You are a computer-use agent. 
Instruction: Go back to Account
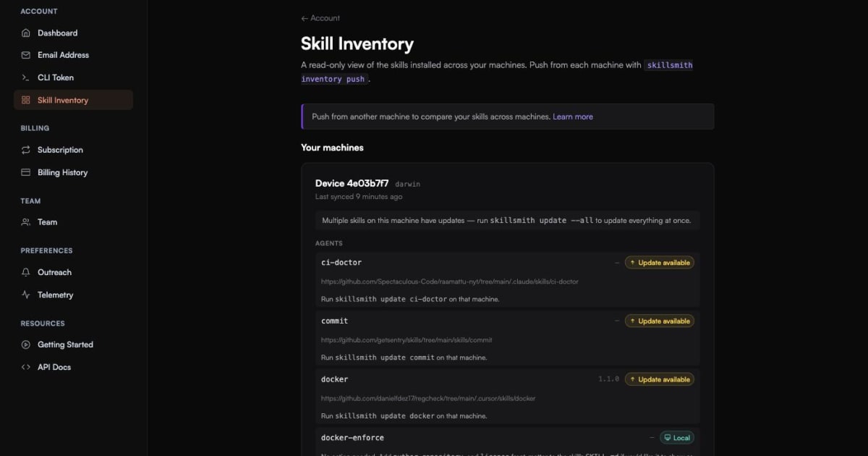click(320, 18)
